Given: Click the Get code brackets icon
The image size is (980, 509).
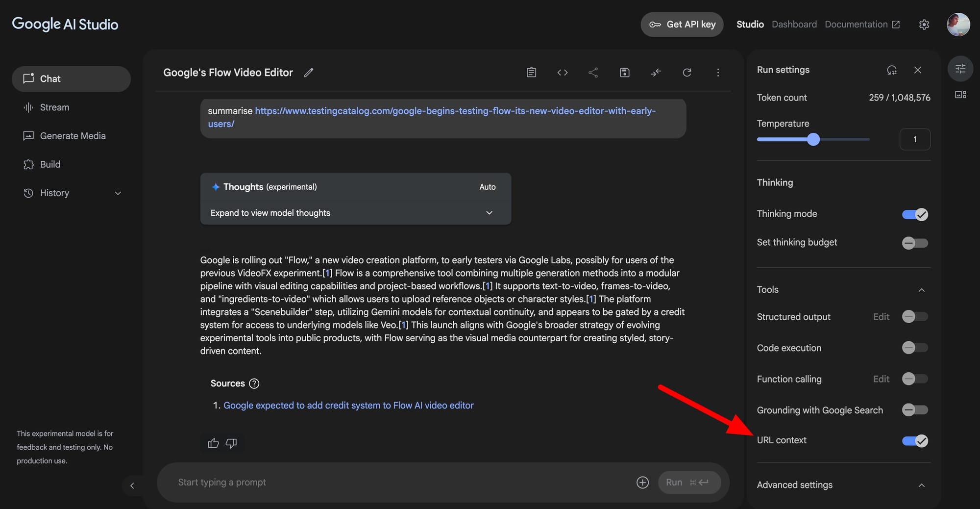Looking at the screenshot, I should [563, 73].
